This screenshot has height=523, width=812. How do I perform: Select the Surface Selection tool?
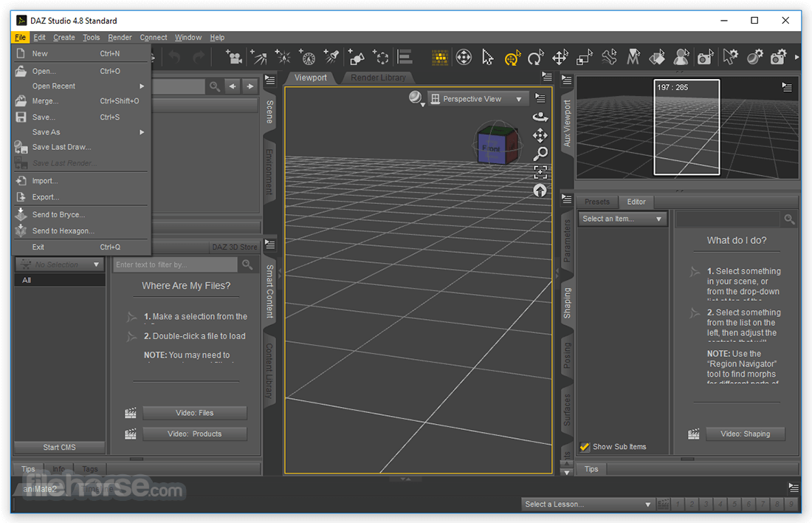(x=657, y=57)
